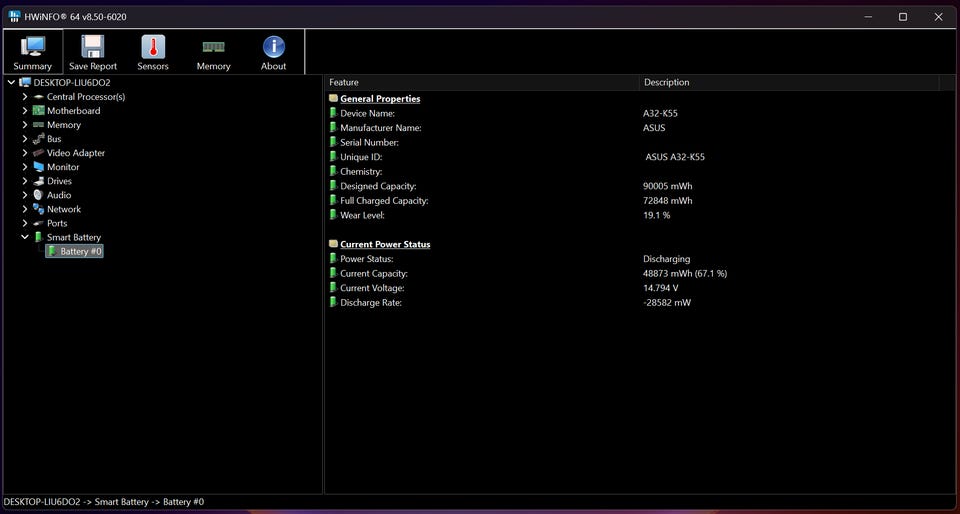Select the Current Power Status heading

pos(385,244)
